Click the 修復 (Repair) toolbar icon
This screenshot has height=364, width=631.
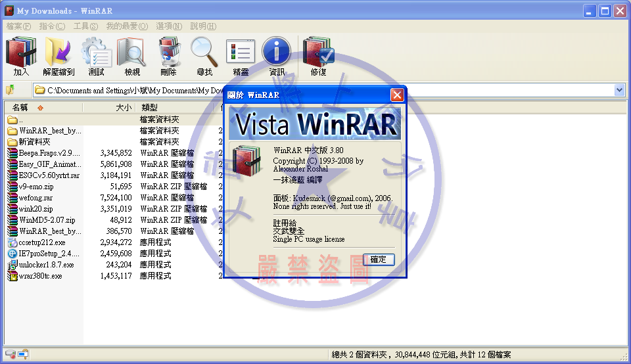click(x=318, y=52)
